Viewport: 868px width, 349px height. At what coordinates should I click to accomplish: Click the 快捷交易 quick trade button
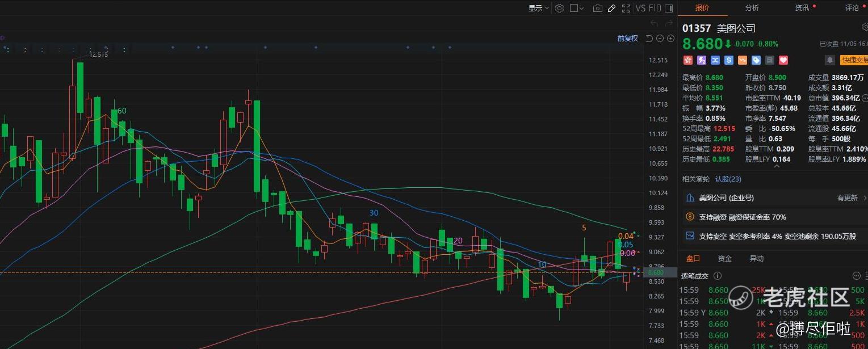point(854,60)
